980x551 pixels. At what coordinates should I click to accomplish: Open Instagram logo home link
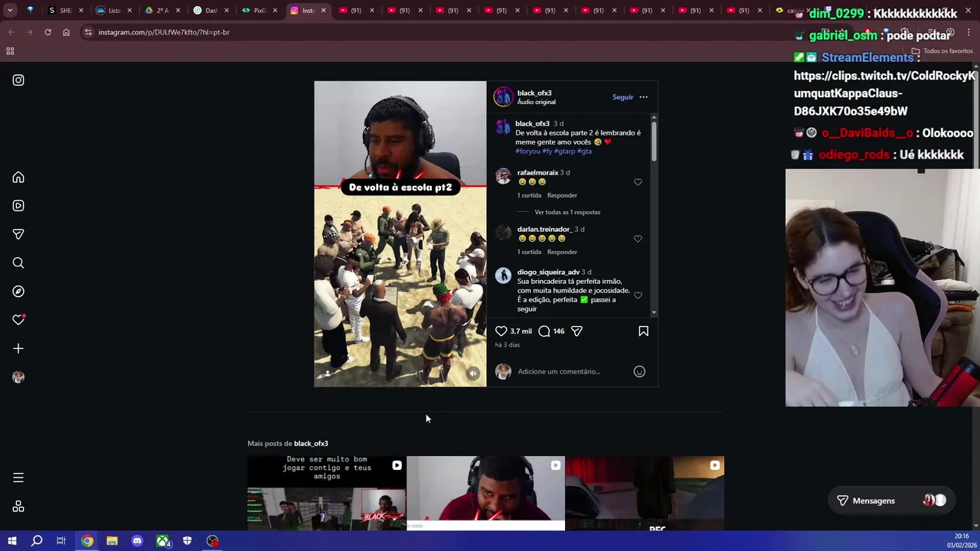click(x=18, y=80)
